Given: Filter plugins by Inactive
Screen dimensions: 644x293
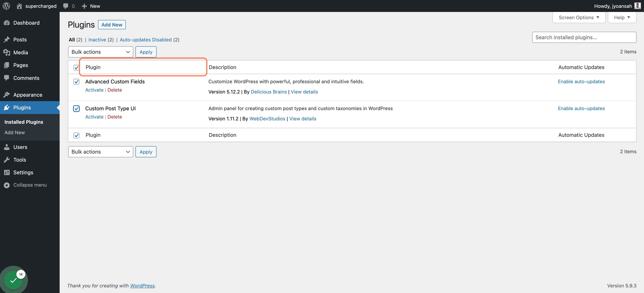Looking at the screenshot, I should coord(97,40).
